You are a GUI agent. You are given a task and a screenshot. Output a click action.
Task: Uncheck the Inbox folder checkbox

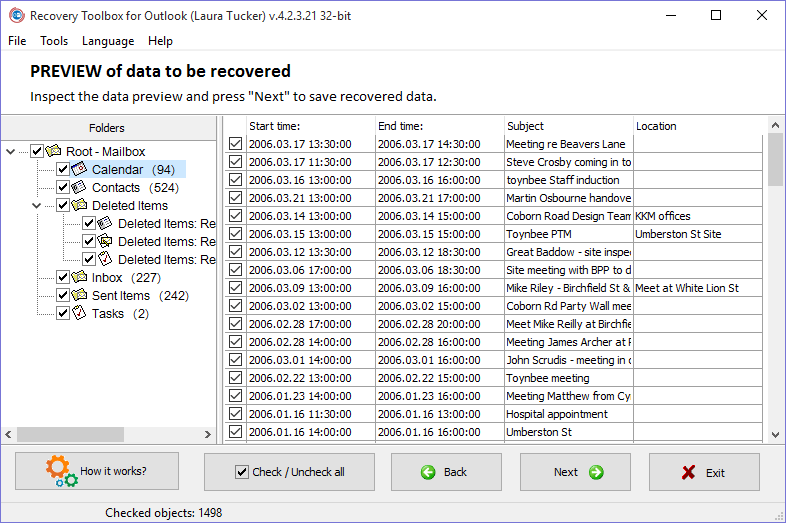point(63,277)
